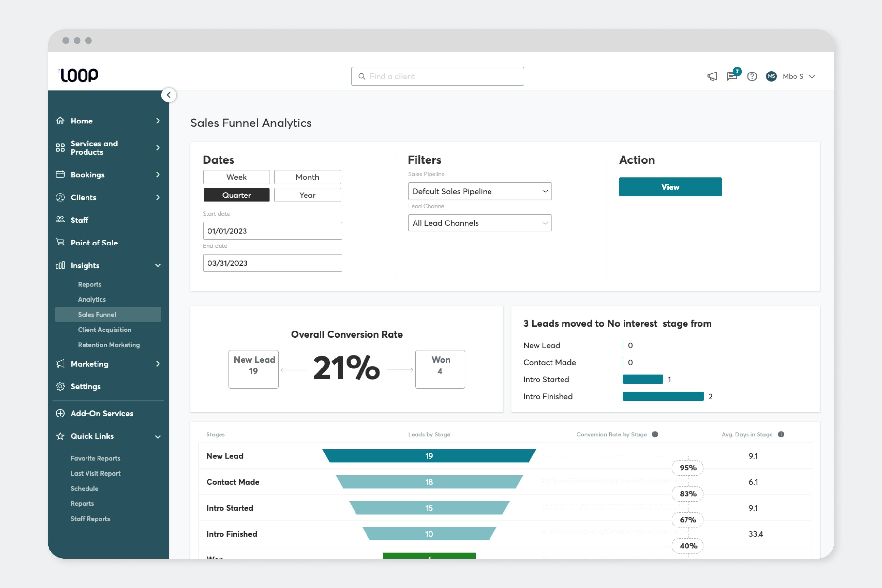Screen dimensions: 882x588
Task: Open the messages icon with badge 7
Action: click(732, 76)
